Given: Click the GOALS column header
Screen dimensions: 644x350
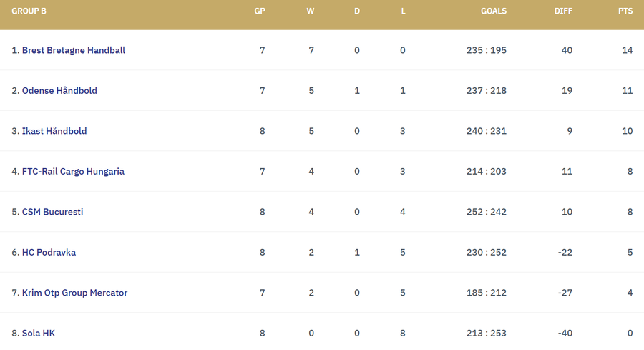Looking at the screenshot, I should (x=494, y=11).
